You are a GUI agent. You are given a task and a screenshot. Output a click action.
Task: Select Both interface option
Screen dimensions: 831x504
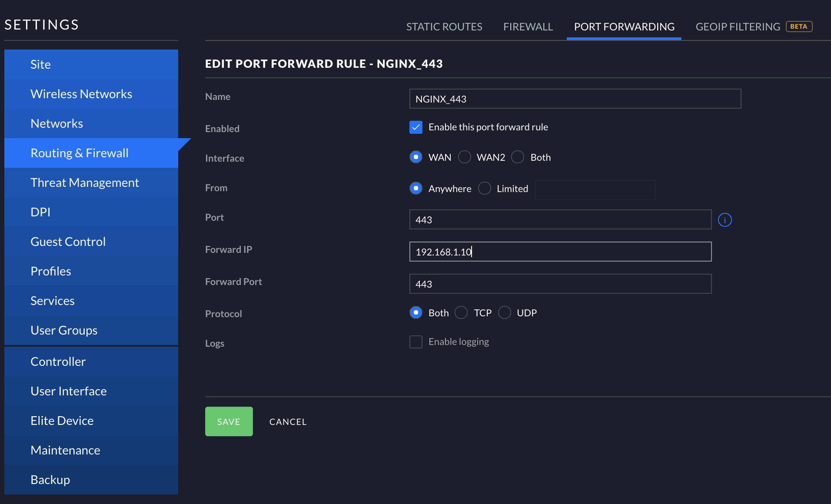click(518, 157)
